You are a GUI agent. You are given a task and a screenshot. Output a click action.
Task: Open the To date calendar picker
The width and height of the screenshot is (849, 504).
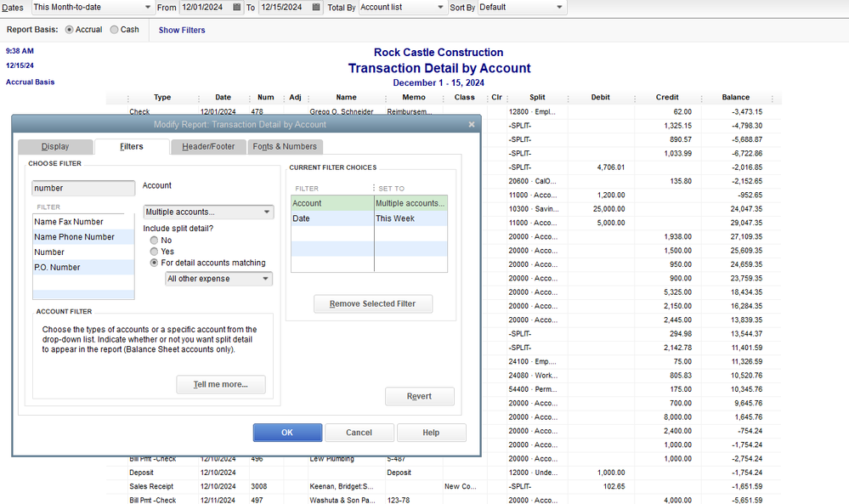click(317, 8)
